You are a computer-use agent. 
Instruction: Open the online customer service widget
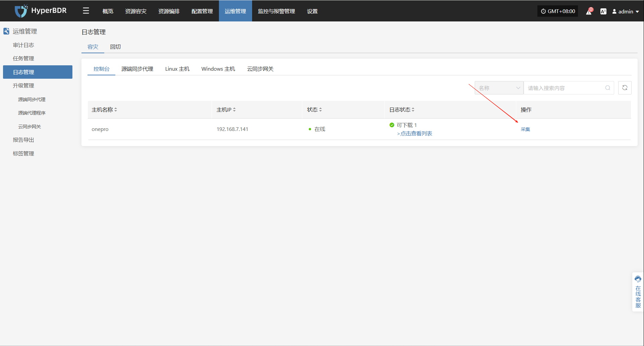(x=638, y=292)
